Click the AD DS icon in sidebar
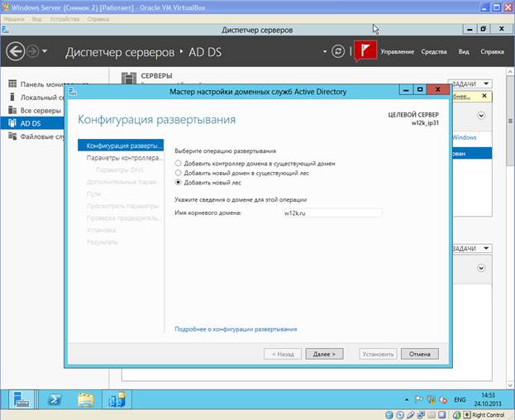Screen dimensions: 515x420 point(12,123)
